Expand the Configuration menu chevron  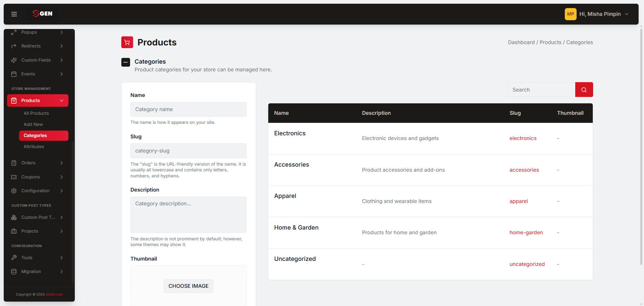tap(62, 191)
